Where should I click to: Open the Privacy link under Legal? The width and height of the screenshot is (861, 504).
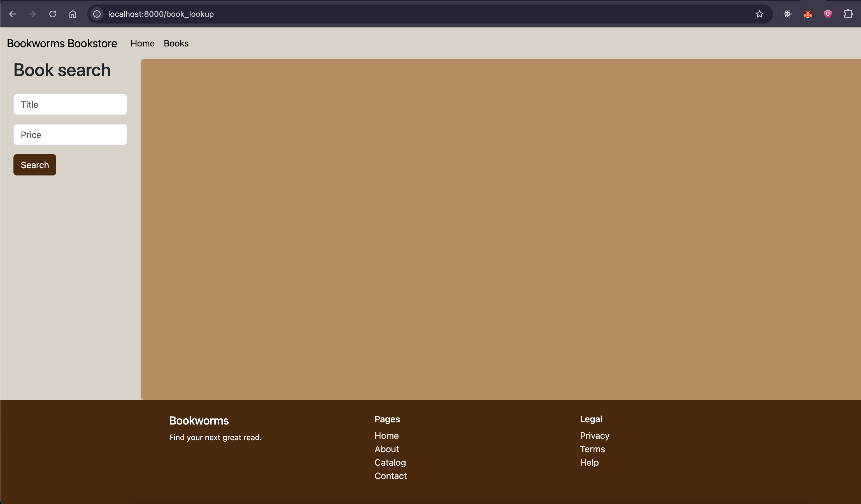coord(595,436)
